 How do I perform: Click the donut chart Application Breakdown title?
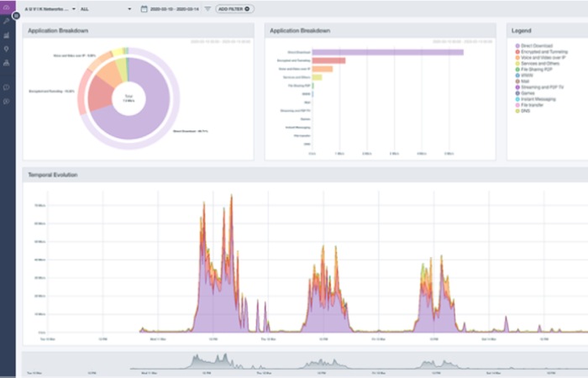(x=58, y=31)
